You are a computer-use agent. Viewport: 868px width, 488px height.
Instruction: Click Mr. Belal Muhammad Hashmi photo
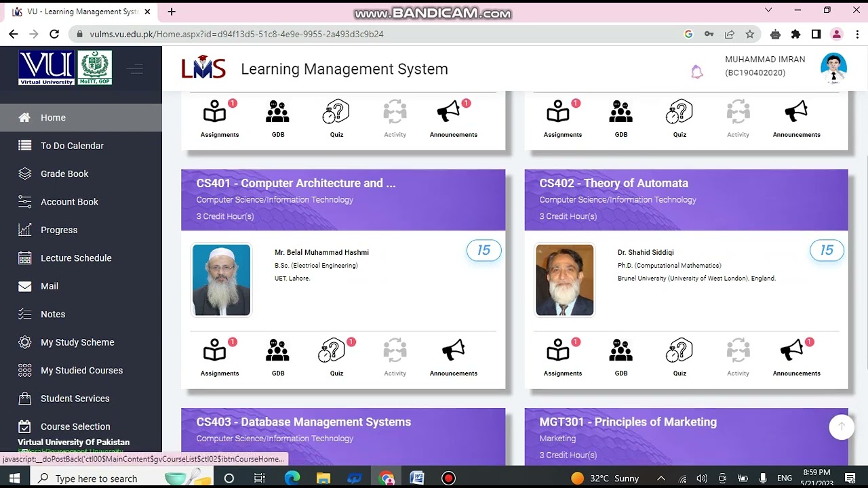[222, 280]
